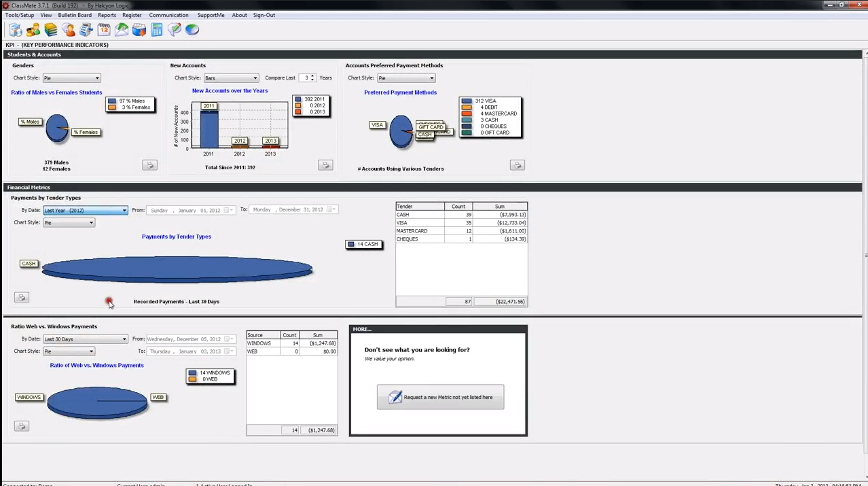Open the By Date Last Year dropdown
The image size is (868, 486).
click(x=84, y=209)
